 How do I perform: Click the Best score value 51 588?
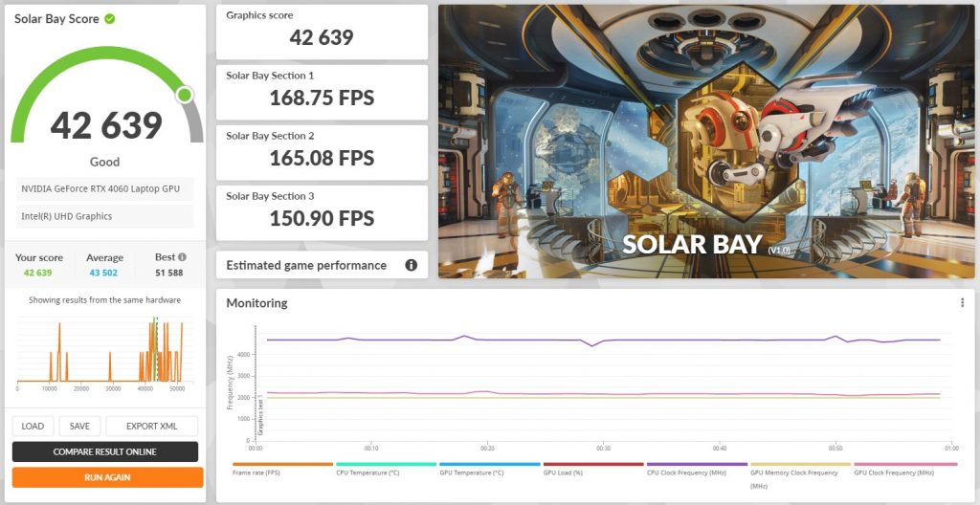pyautogui.click(x=168, y=273)
